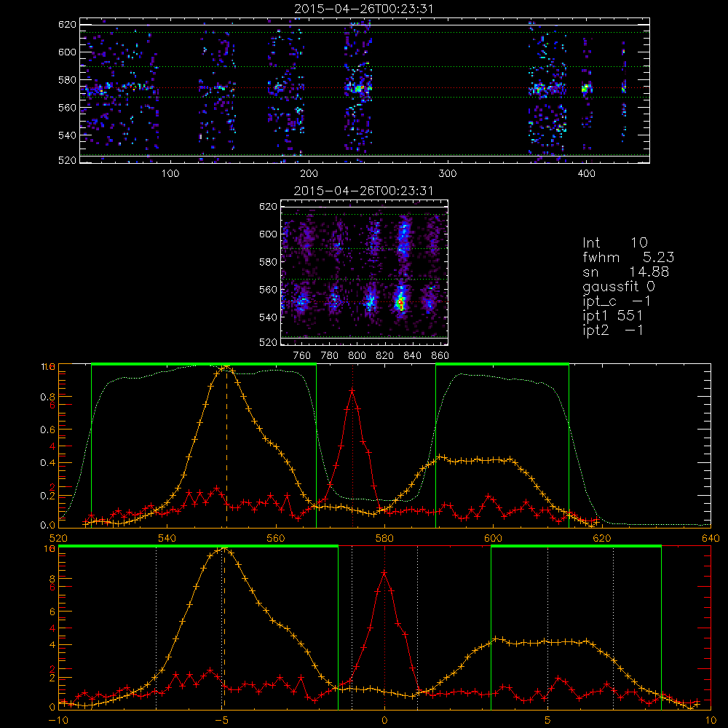Click the red curve peak in bottom plot
The height and width of the screenshot is (728, 728).
pos(384,573)
